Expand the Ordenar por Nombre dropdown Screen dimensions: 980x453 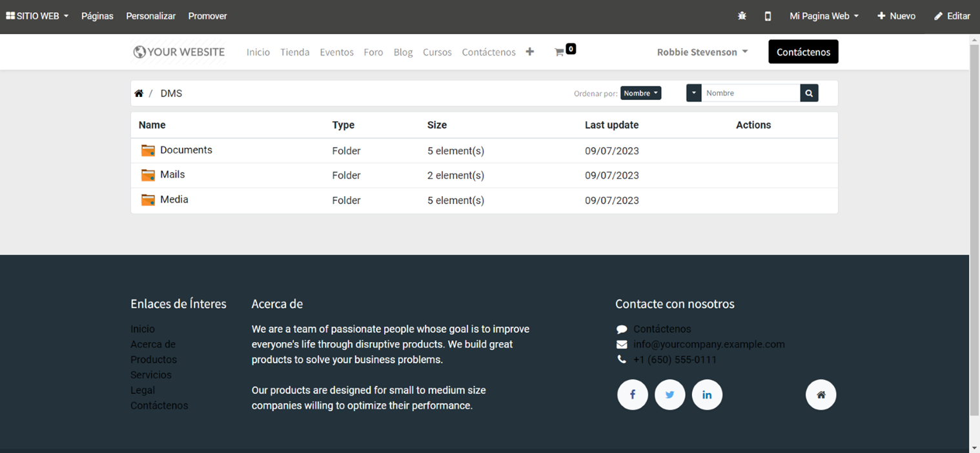(x=640, y=93)
